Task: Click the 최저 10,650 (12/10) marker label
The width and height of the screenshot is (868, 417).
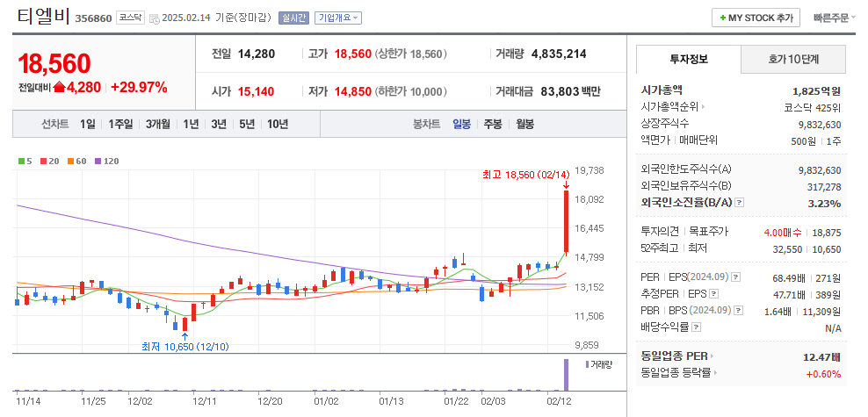Action: click(184, 347)
